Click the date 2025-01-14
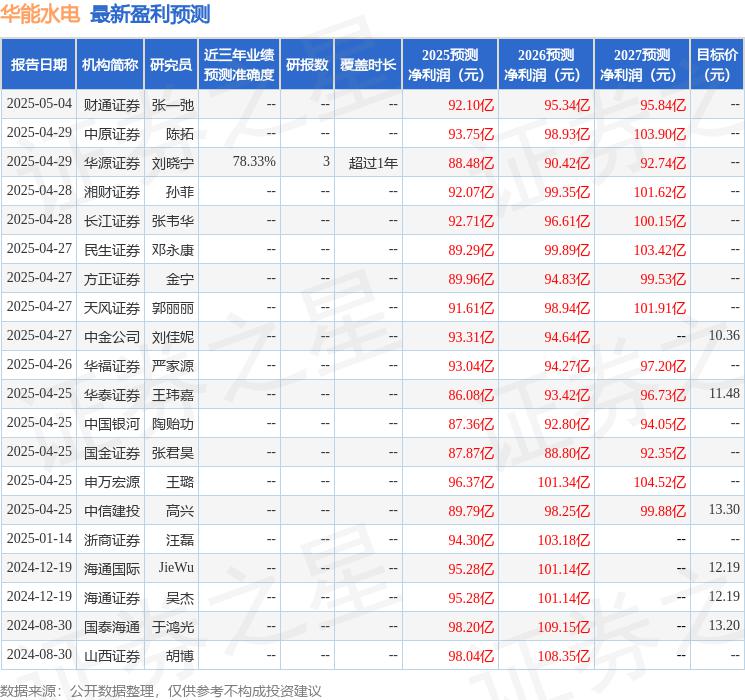The height and width of the screenshot is (700, 745). [39, 538]
